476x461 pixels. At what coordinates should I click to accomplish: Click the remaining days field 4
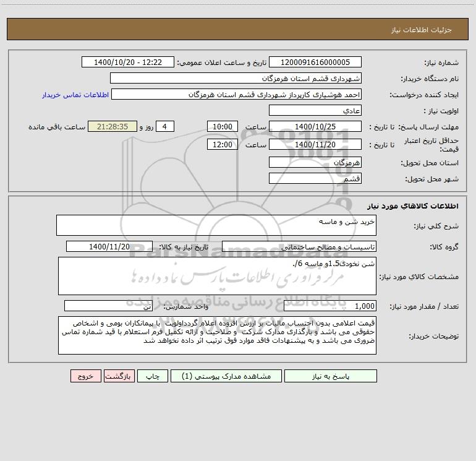pyautogui.click(x=165, y=126)
